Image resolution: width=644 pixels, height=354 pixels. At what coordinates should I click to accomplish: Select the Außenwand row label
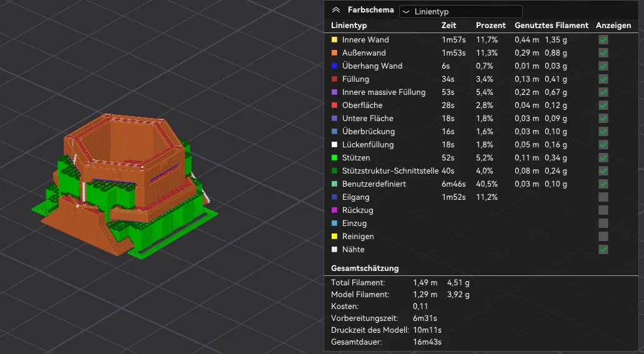point(364,53)
